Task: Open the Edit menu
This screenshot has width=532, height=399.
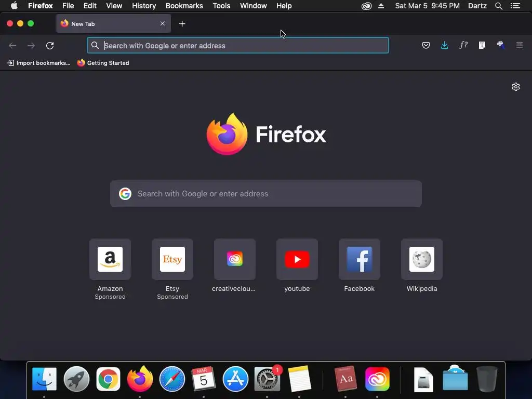Action: coord(90,6)
